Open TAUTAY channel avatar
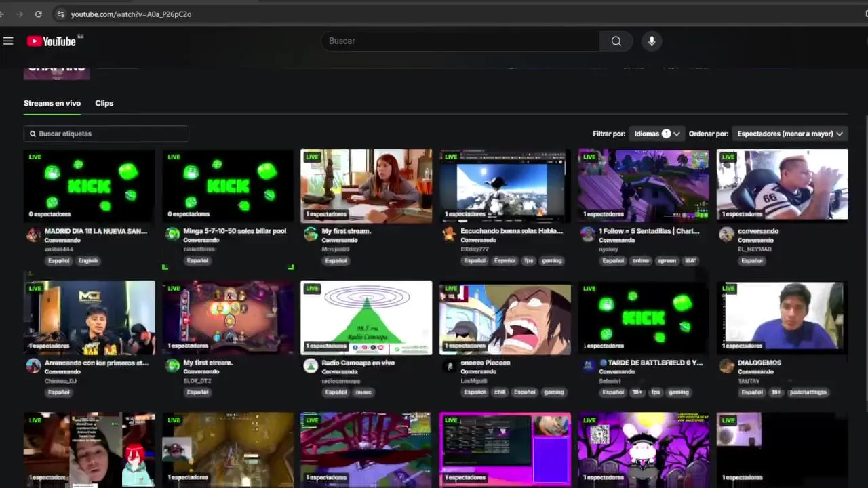The width and height of the screenshot is (868, 488). point(726,366)
